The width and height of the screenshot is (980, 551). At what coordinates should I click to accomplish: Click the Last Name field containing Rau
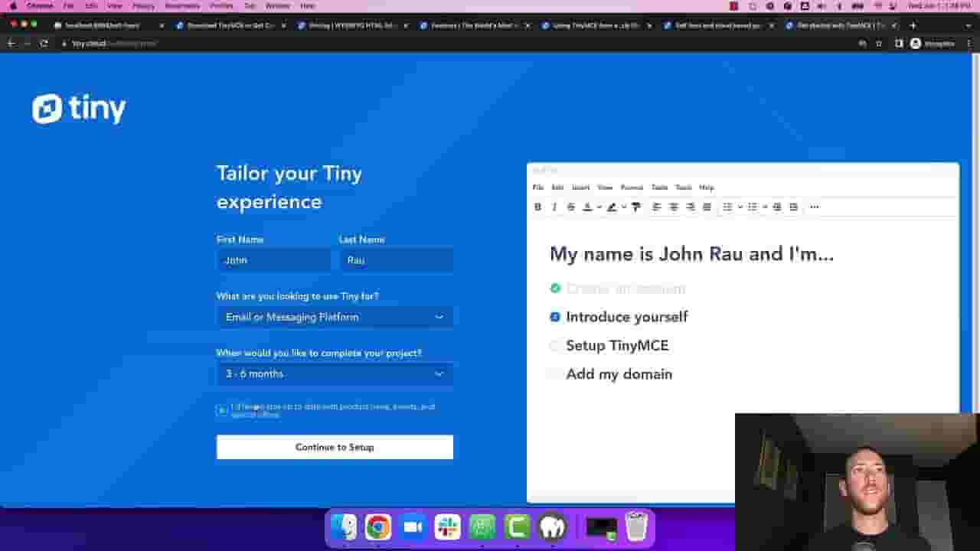pyautogui.click(x=396, y=260)
